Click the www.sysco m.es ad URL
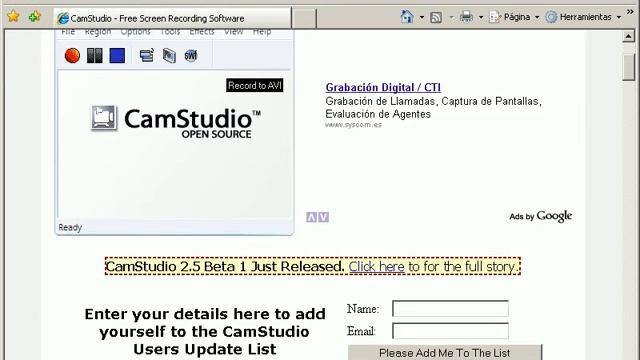Viewport: 640px width, 360px height. [353, 125]
